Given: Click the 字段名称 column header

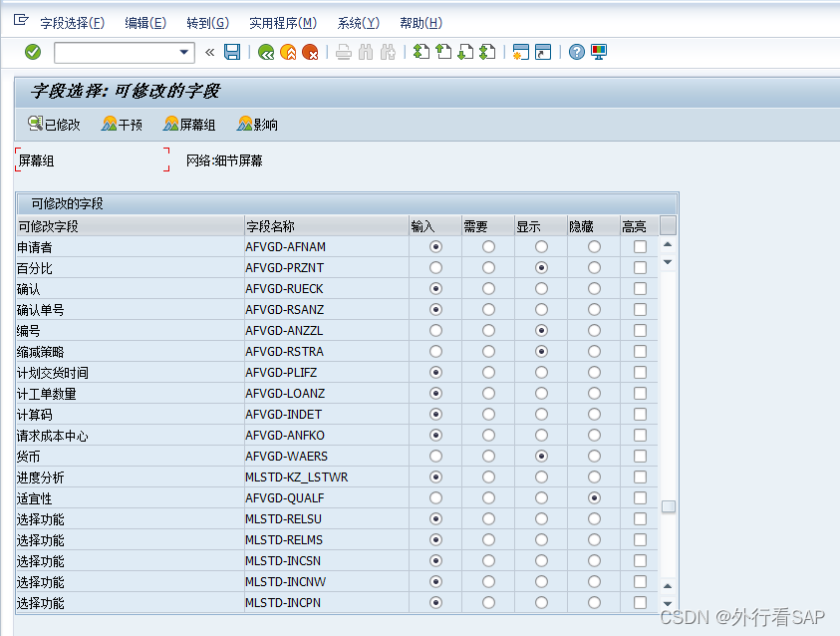Looking at the screenshot, I should tap(326, 226).
